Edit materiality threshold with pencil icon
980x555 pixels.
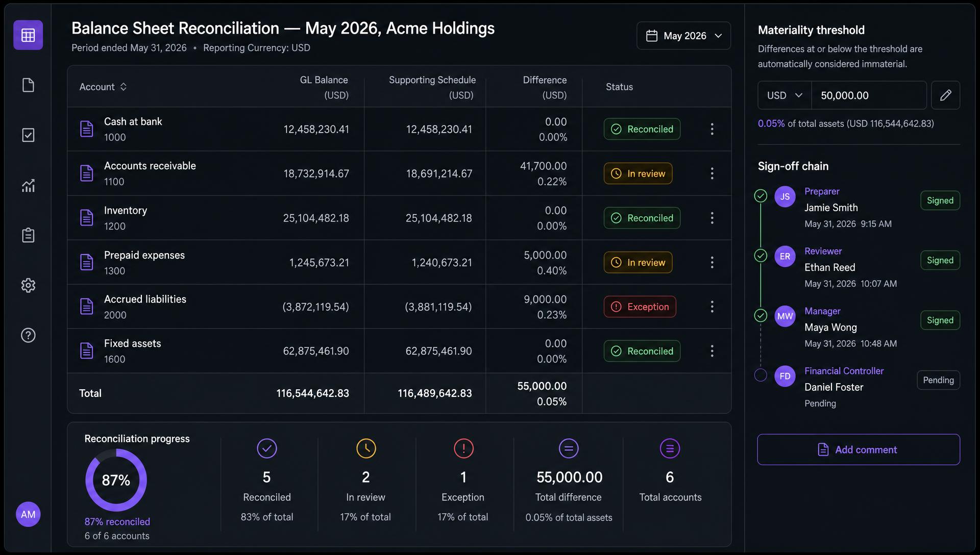[x=945, y=95]
